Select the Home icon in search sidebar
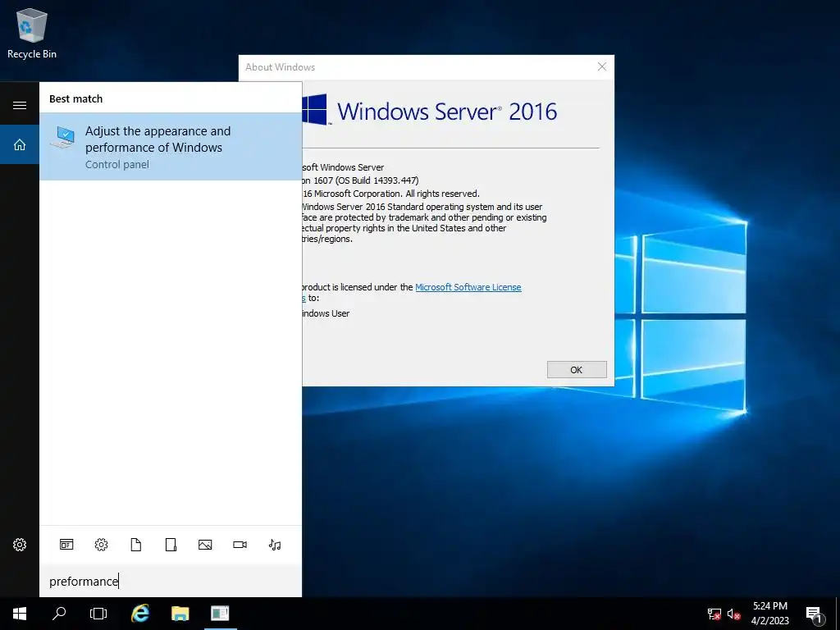 [20, 144]
